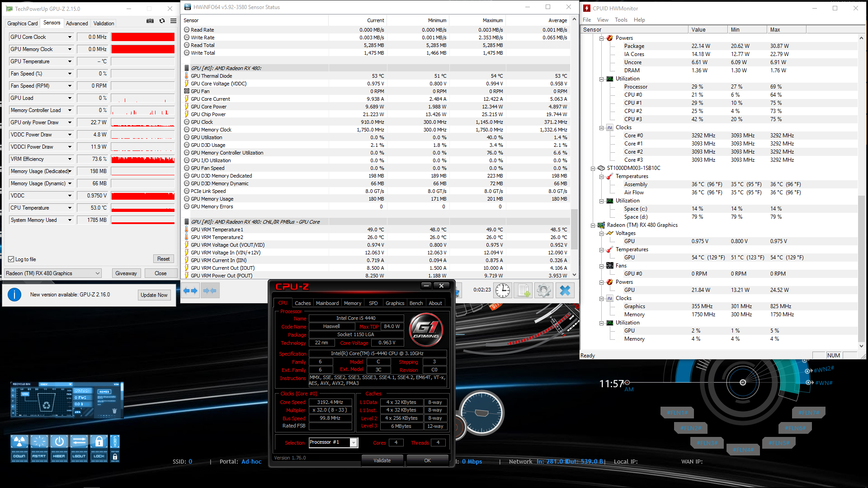Open the Mainboard tab in CPU-Z
This screenshot has width=868, height=488.
[327, 303]
